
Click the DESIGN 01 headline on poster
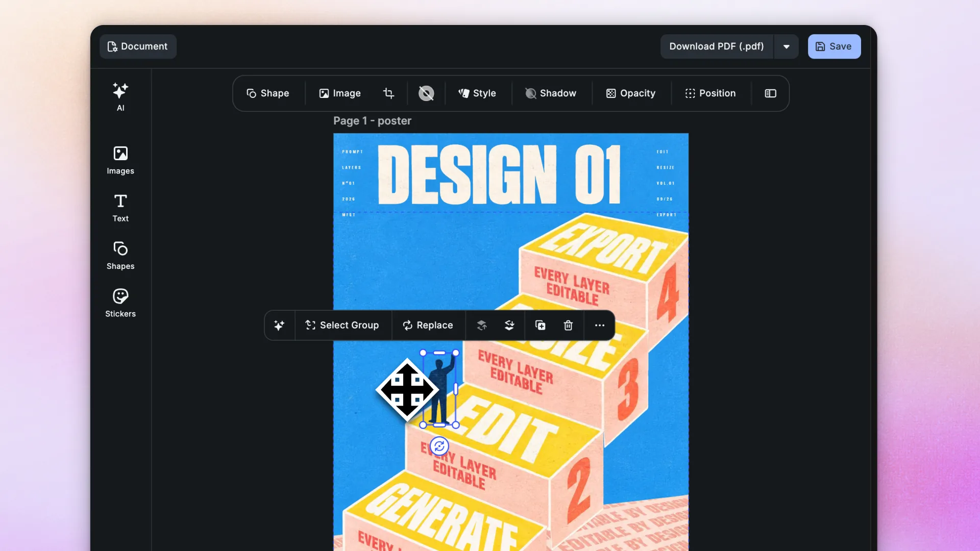pos(499,174)
